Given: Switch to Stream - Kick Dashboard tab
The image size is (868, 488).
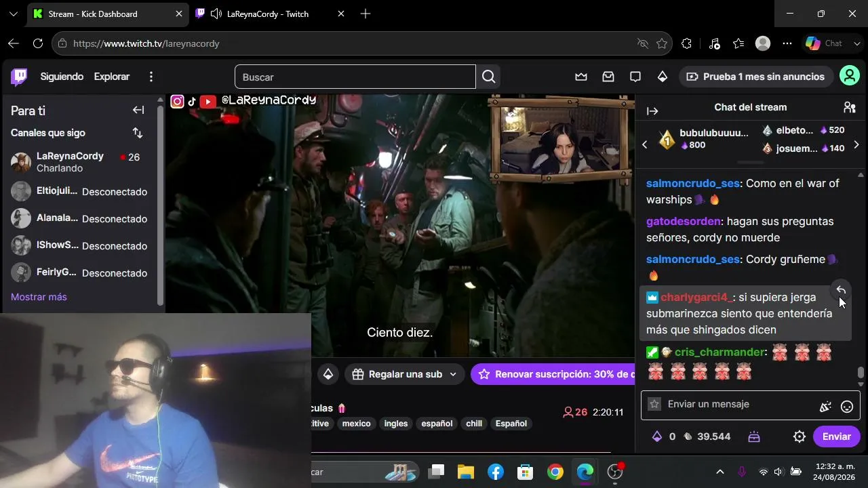Looking at the screenshot, I should (107, 14).
